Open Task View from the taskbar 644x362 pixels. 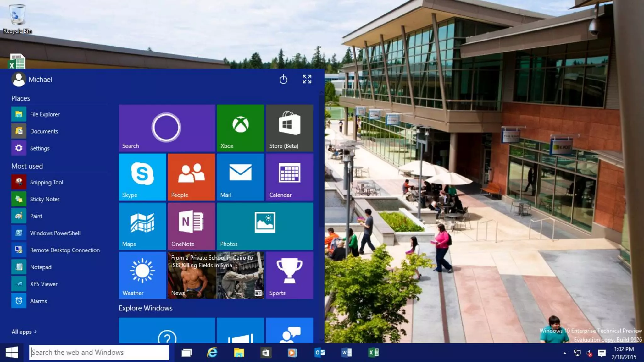(x=186, y=353)
